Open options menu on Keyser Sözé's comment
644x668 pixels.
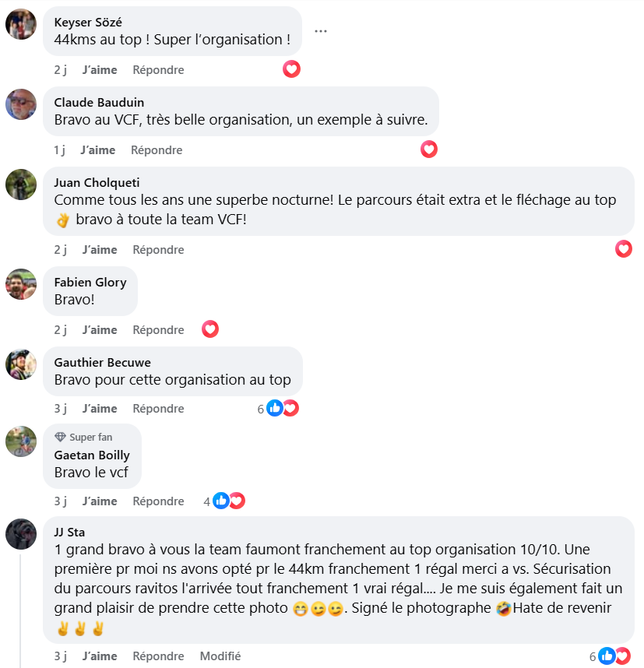coord(321,31)
